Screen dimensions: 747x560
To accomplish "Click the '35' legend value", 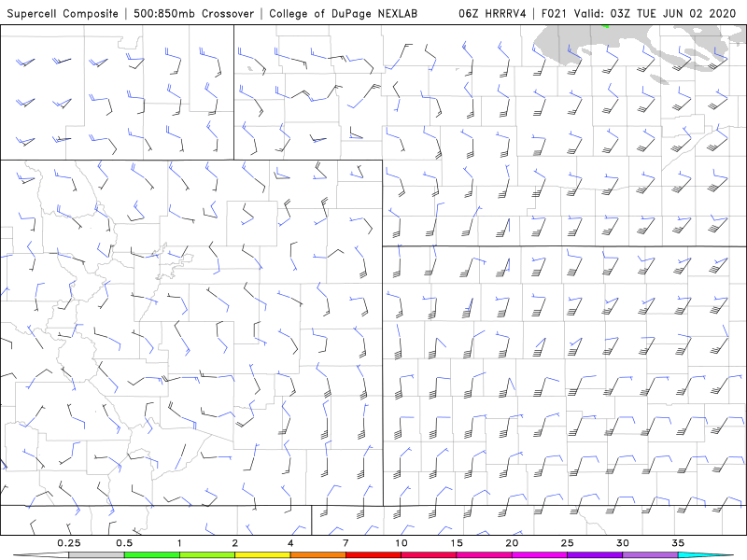I will click(678, 543).
